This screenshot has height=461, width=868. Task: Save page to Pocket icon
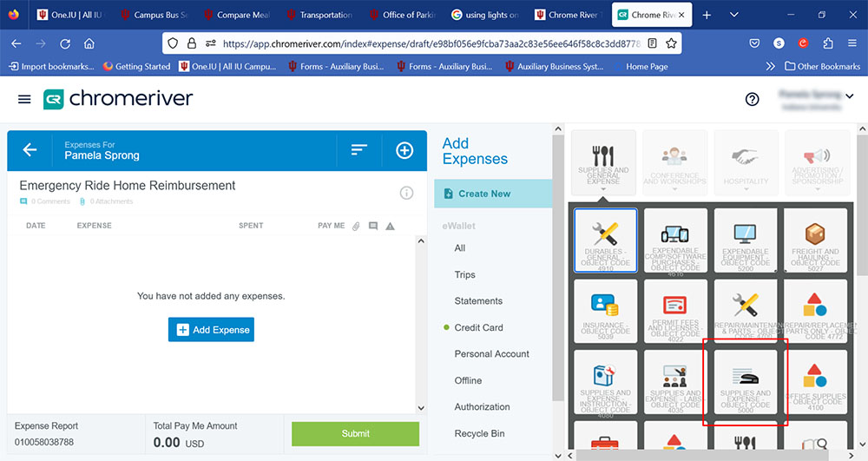754,43
